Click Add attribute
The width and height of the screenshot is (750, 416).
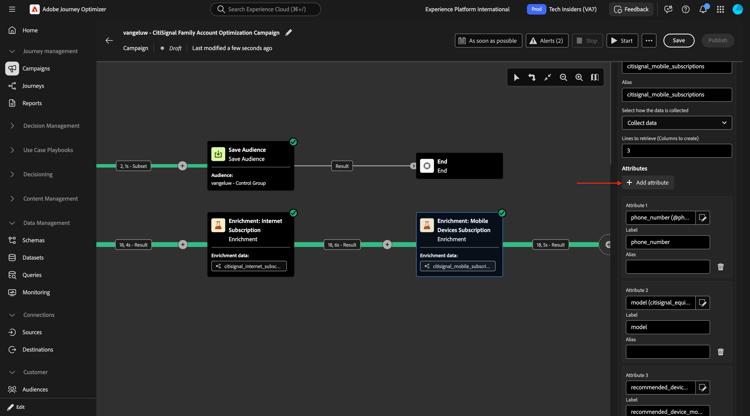click(x=648, y=183)
